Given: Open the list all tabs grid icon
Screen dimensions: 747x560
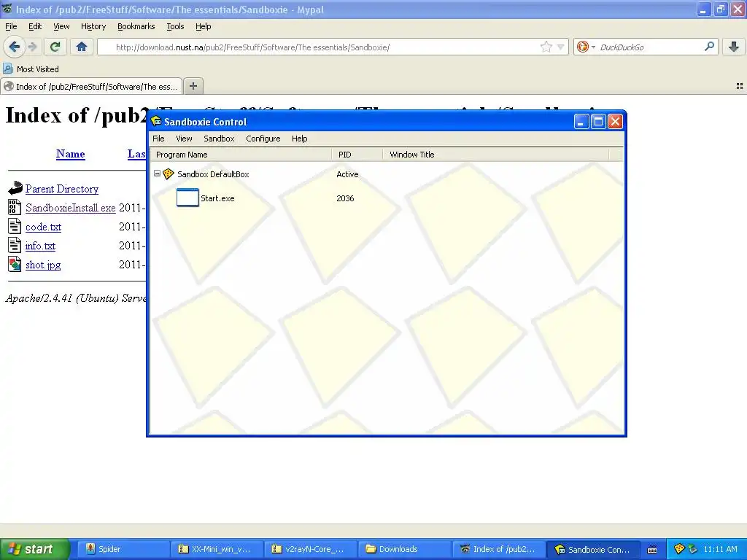Looking at the screenshot, I should (740, 86).
